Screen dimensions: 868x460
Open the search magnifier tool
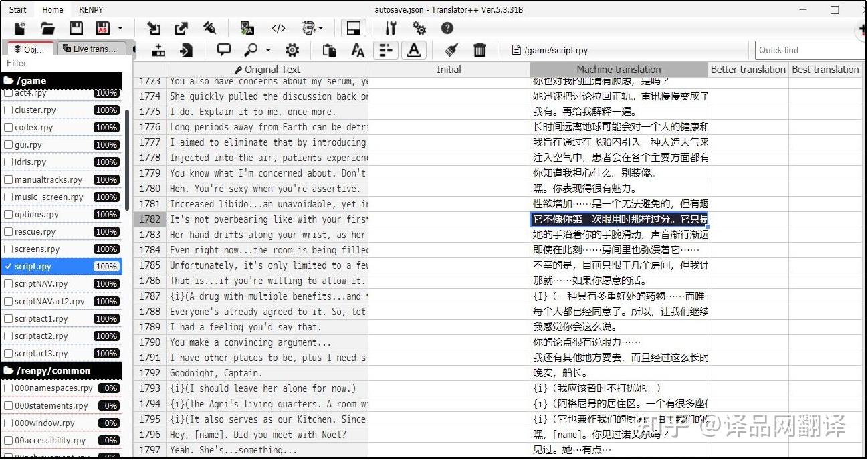point(250,49)
